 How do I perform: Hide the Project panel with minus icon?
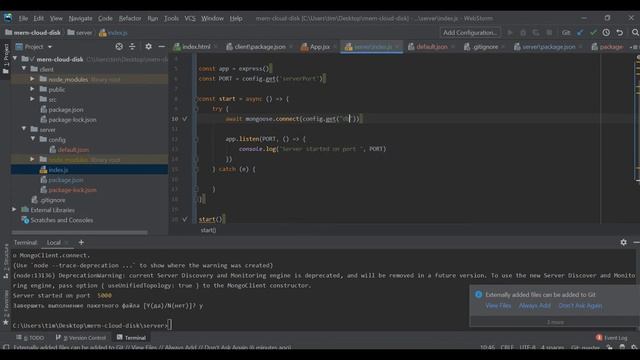coord(162,47)
